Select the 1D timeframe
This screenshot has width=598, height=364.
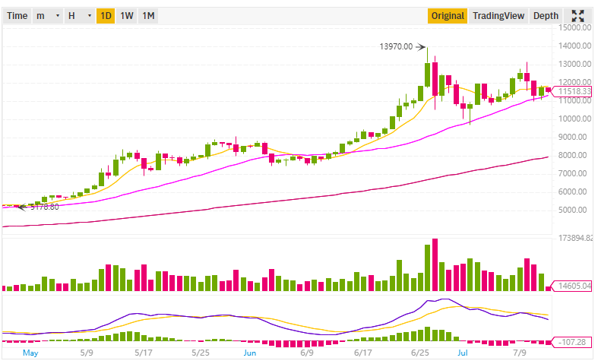pos(106,16)
